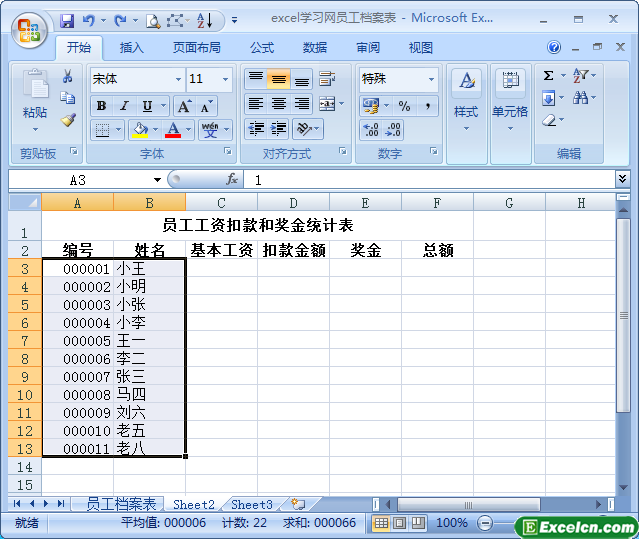639x539 pixels.
Task: Click the Format Painter brush icon
Action: point(68,120)
